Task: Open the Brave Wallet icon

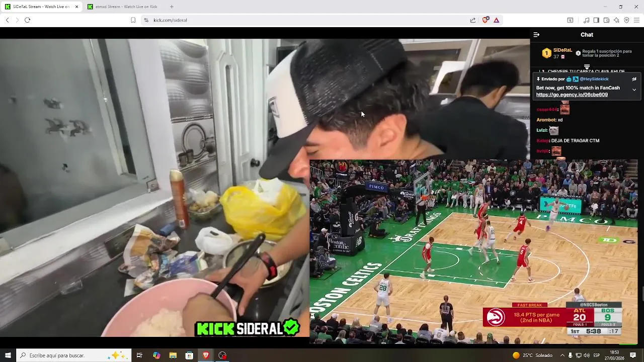Action: 606,20
